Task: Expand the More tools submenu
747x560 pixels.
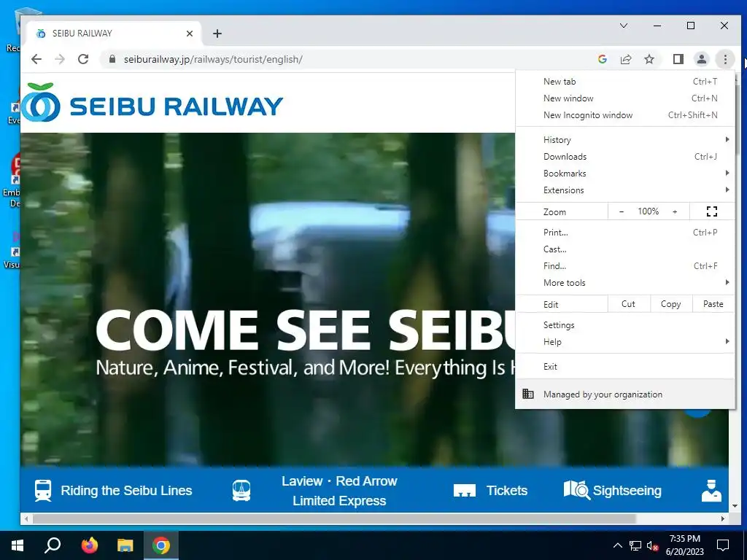Action: pyautogui.click(x=625, y=282)
